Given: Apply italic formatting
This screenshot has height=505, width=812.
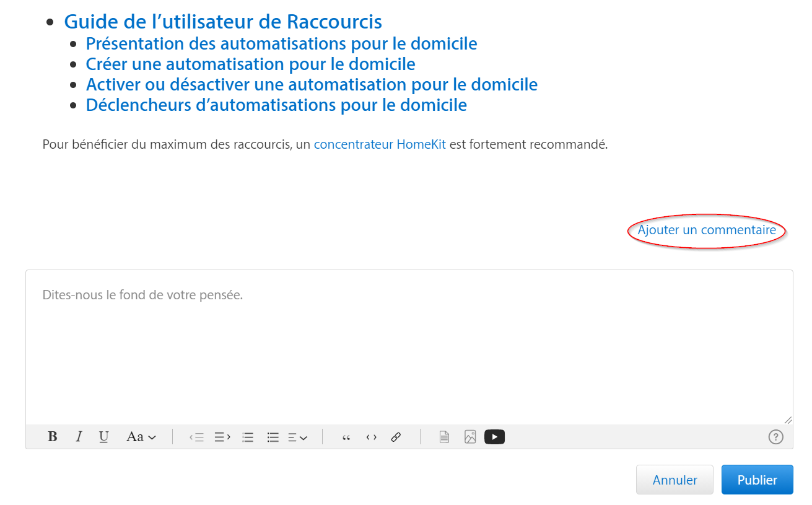Looking at the screenshot, I should [79, 437].
